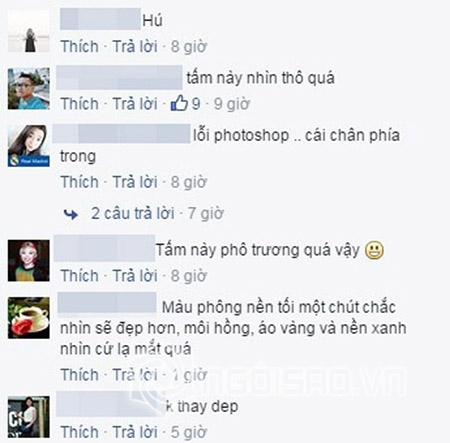Like the 'lỗi photoshop' comment
This screenshot has width=450, height=443.
pyautogui.click(x=80, y=182)
